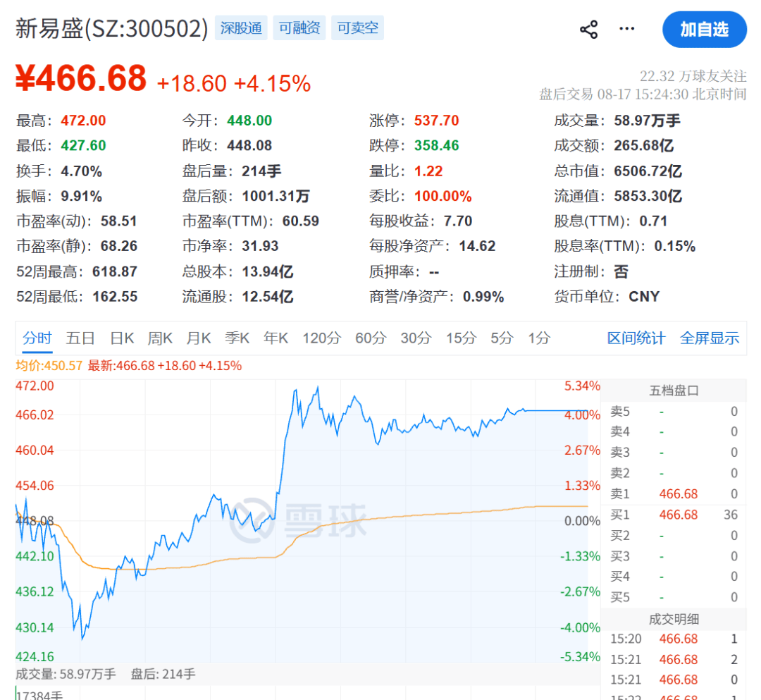Viewport: 761px width, 700px height.
Task: Switch to the 月K chart tab
Action: coord(199,338)
